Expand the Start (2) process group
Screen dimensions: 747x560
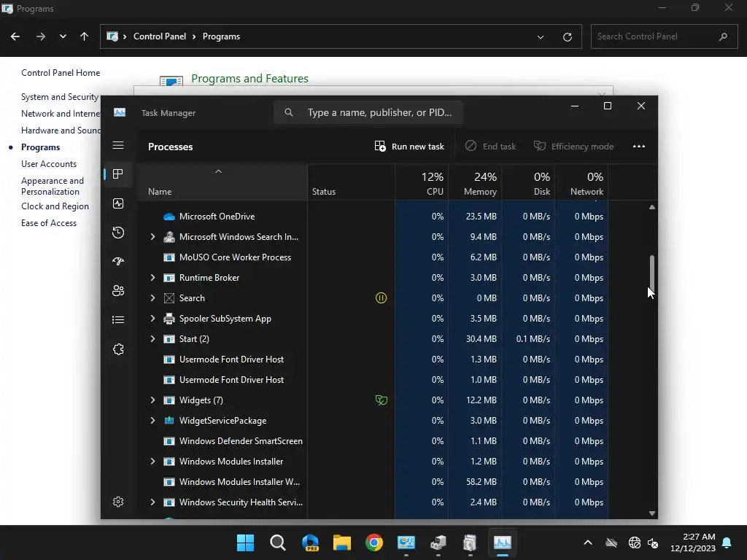(152, 338)
